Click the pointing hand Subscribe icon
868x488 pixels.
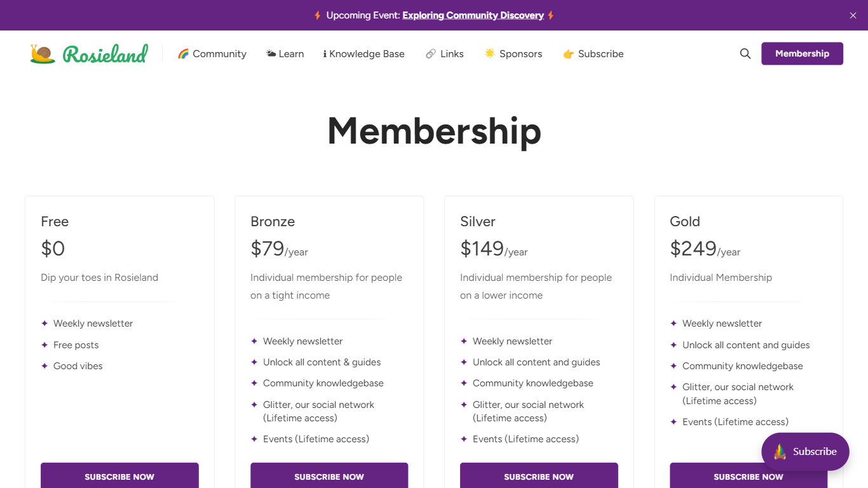click(x=569, y=54)
